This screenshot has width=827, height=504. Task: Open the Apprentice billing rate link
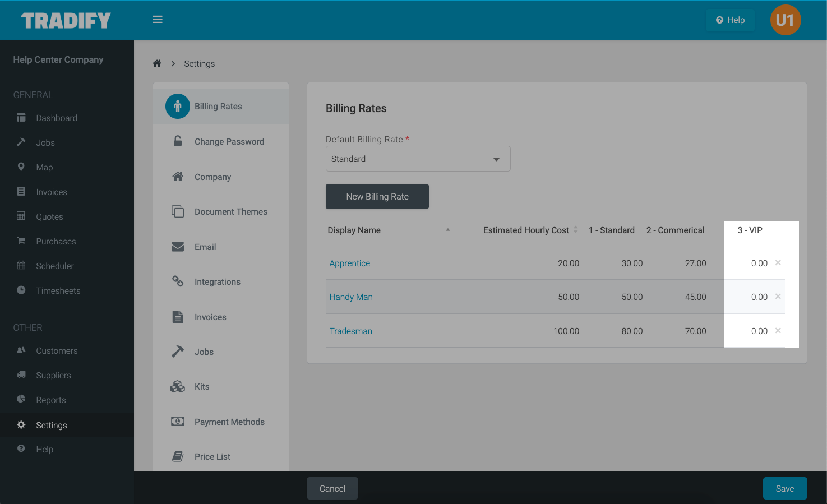pyautogui.click(x=350, y=263)
